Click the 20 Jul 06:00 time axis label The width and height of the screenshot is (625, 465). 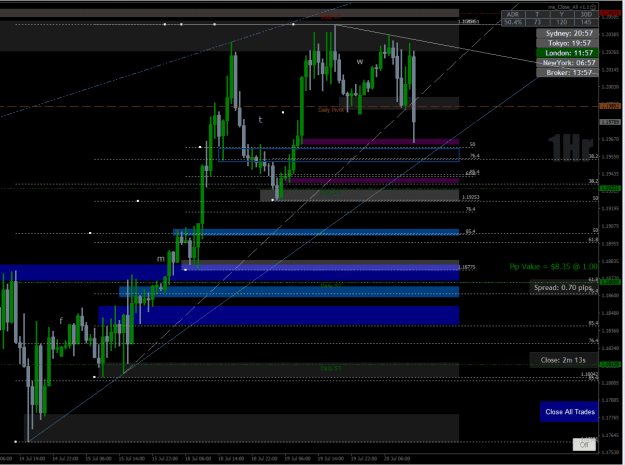(397, 459)
